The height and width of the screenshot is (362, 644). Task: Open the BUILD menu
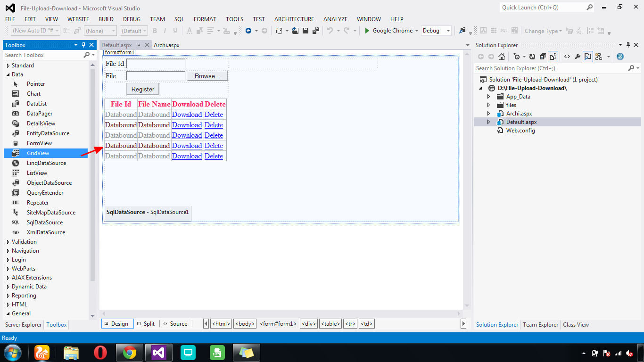coord(106,19)
